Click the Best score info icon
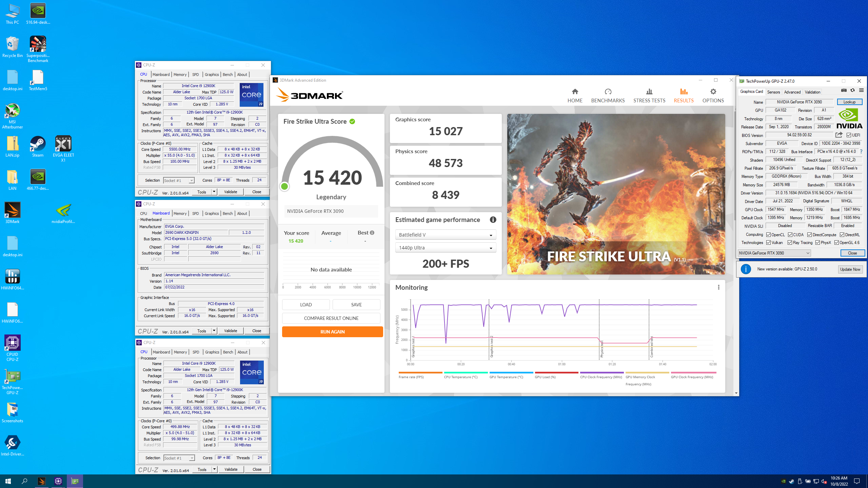This screenshot has height=488, width=868. pyautogui.click(x=372, y=233)
